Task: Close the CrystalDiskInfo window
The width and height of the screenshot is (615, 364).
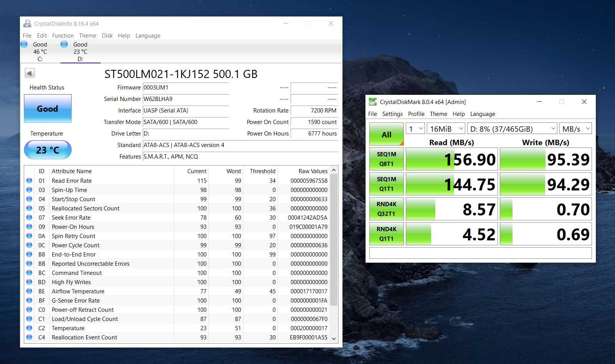Action: tap(331, 23)
